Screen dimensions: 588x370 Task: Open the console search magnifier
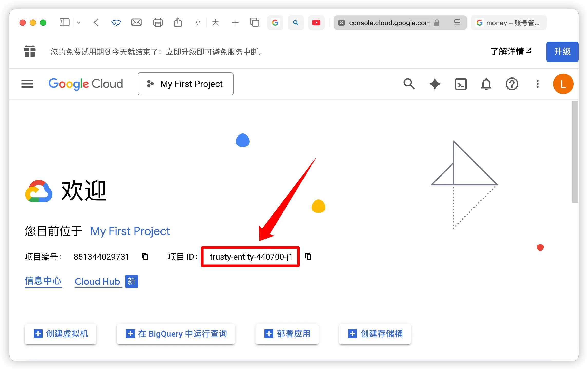tap(409, 84)
